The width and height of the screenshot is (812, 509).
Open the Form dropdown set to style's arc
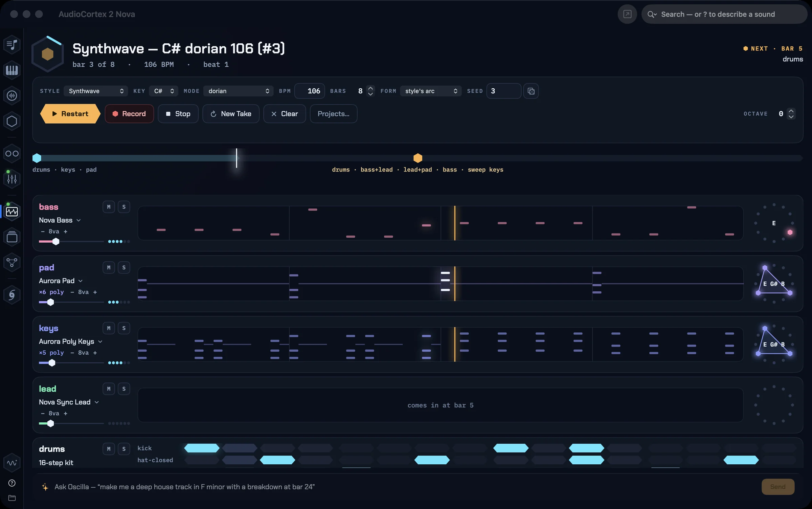(x=431, y=91)
